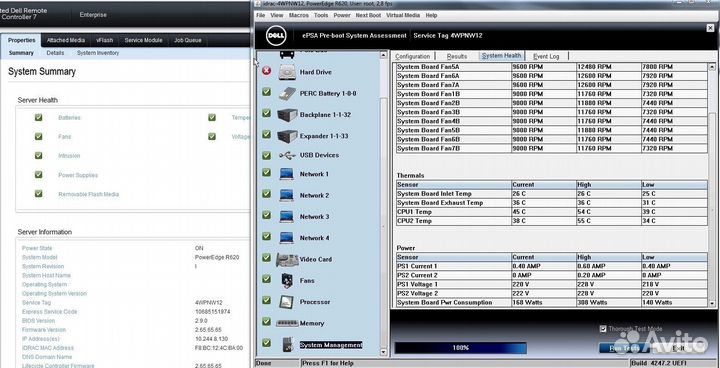Viewport: 720px width, 368px height.
Task: Click the System Health panel scroll-up arrow
Action: point(712,67)
